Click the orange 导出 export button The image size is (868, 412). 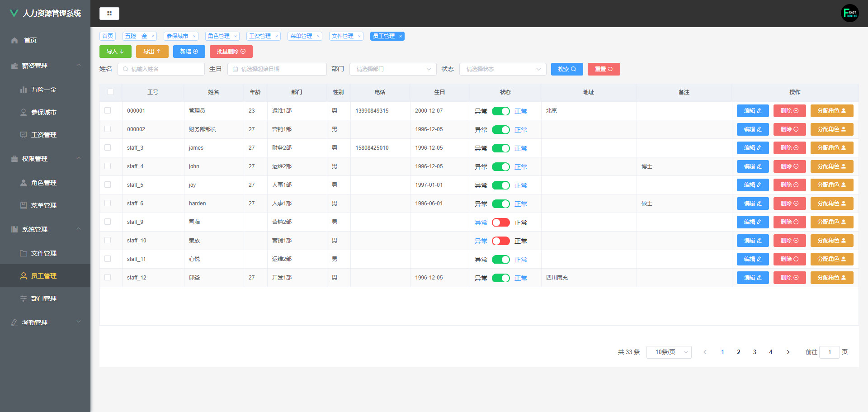(x=152, y=52)
